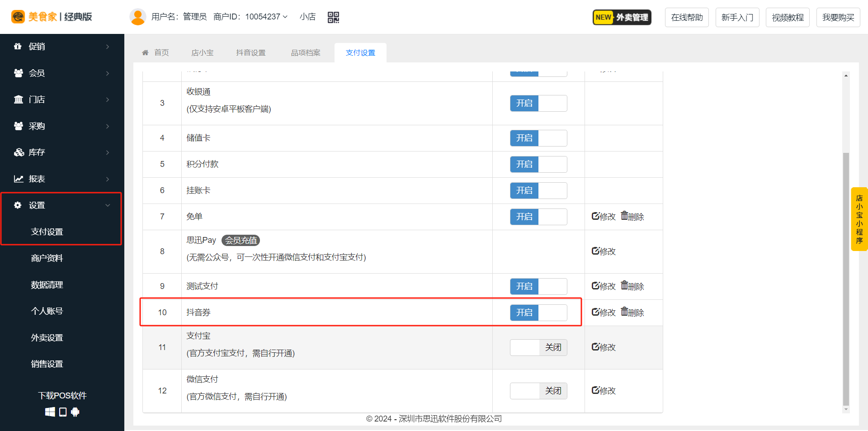Screen dimensions: 868x431
Task: Click the edit icon for 思迅Pay
Action: tap(596, 251)
